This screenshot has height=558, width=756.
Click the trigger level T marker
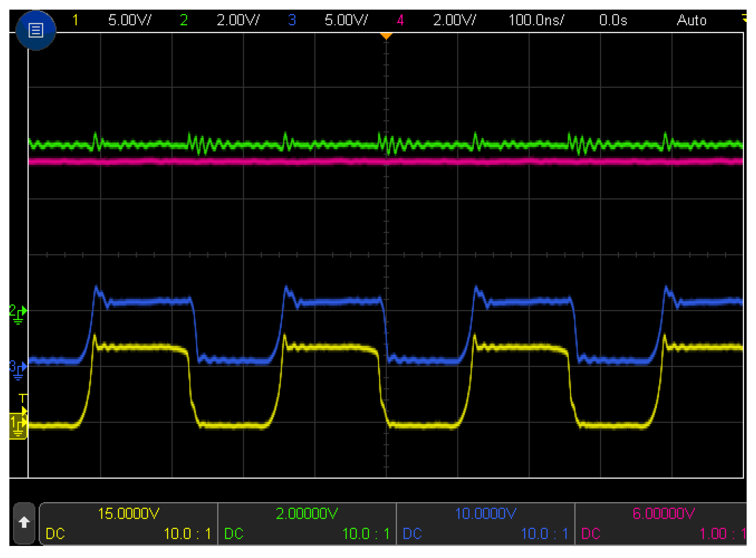coord(23,398)
